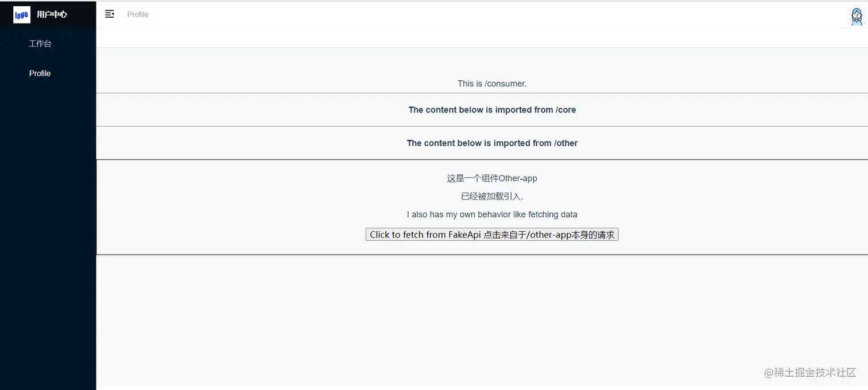
Task: Open the 工作台 menu item
Action: tap(40, 44)
